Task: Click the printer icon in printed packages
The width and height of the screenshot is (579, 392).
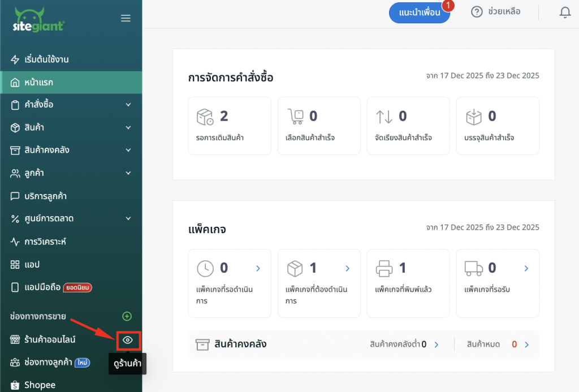Action: point(384,268)
